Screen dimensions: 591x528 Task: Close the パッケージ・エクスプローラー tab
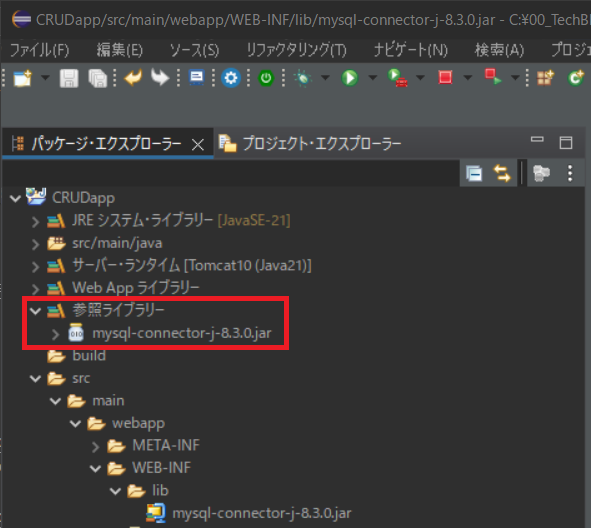click(198, 144)
